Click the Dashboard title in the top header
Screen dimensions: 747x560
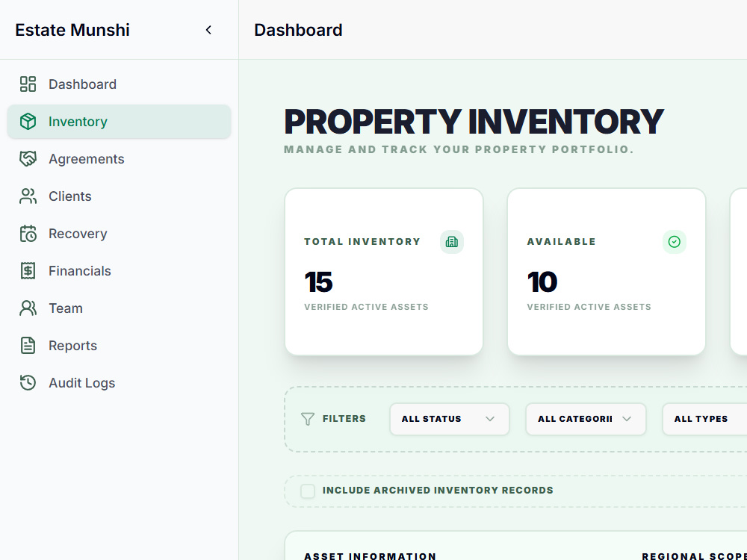point(298,30)
